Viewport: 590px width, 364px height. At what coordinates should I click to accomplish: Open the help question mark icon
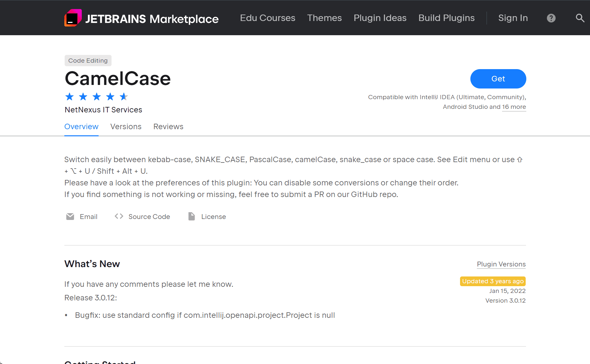[x=551, y=18]
